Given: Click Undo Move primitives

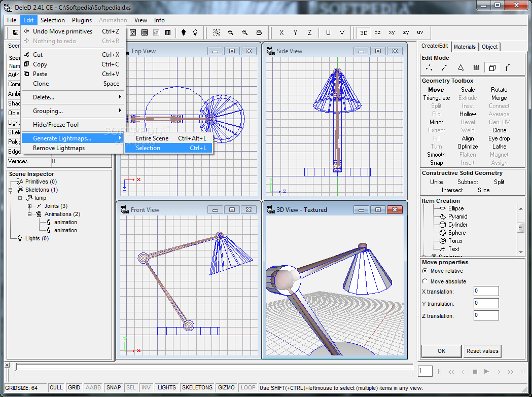Looking at the screenshot, I should tap(73, 31).
